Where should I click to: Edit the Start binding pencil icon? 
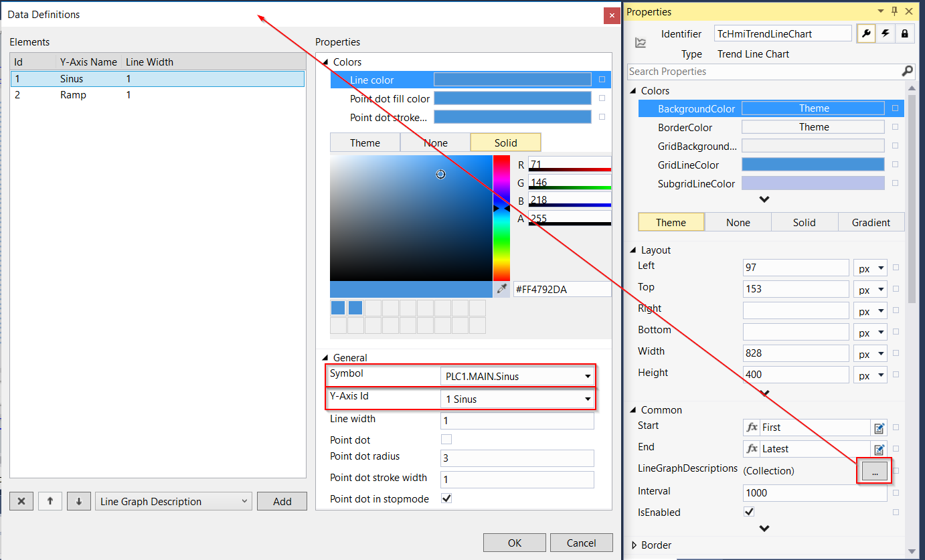click(879, 428)
